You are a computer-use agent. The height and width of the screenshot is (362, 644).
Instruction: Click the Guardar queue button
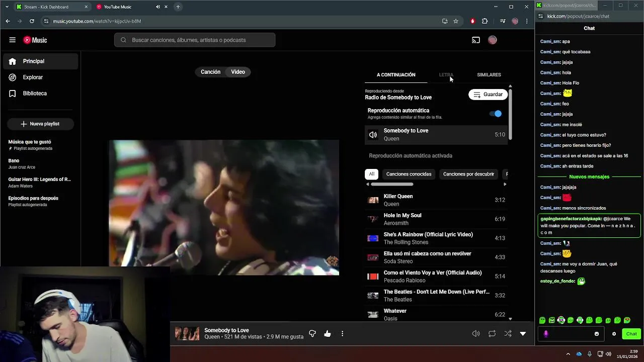(x=488, y=95)
